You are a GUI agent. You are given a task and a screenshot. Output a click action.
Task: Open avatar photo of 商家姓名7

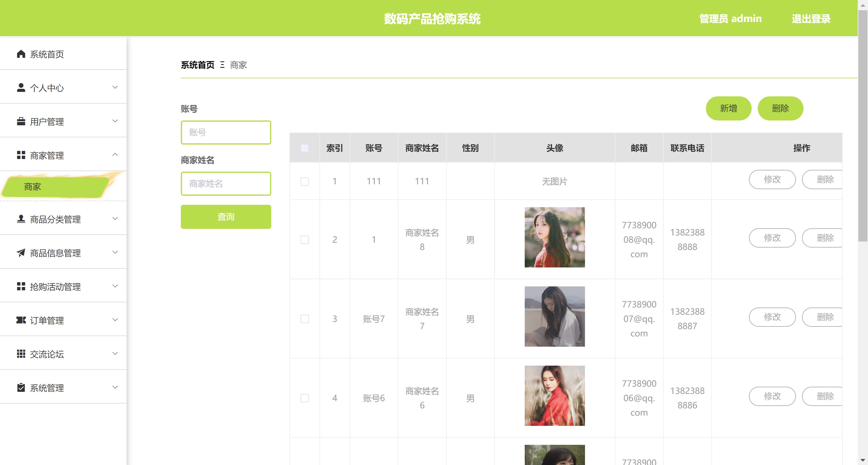555,316
